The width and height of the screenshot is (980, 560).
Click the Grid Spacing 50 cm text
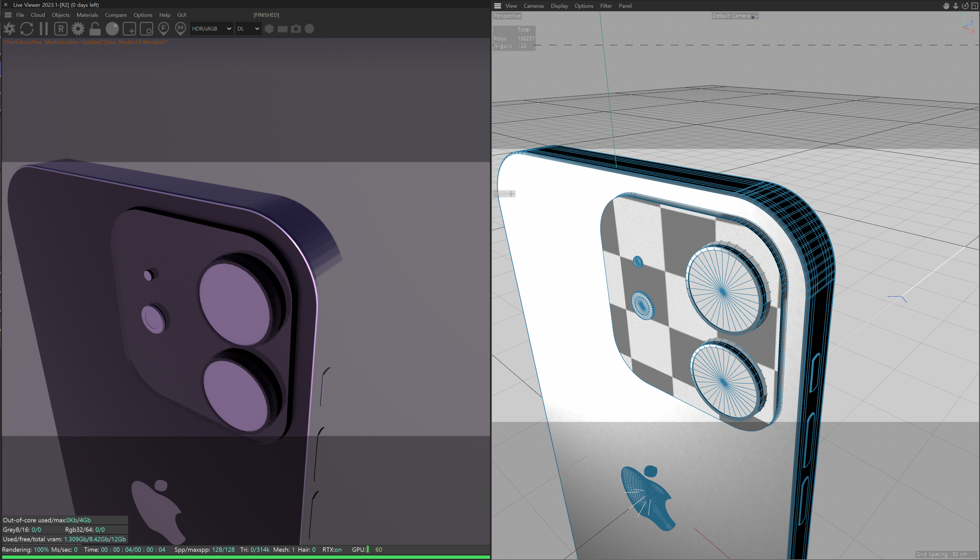941,554
